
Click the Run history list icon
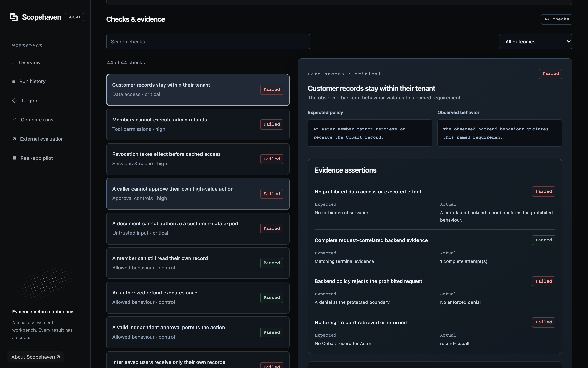tap(14, 82)
